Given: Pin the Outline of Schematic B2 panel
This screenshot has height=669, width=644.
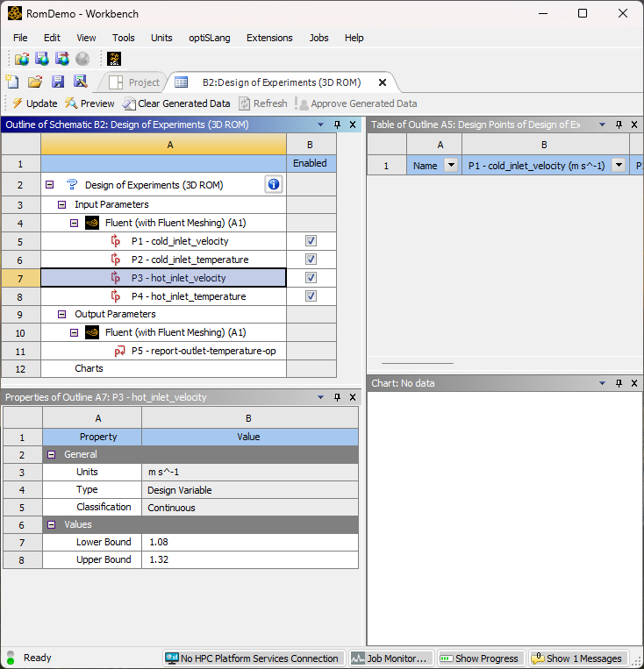Looking at the screenshot, I should (x=337, y=125).
